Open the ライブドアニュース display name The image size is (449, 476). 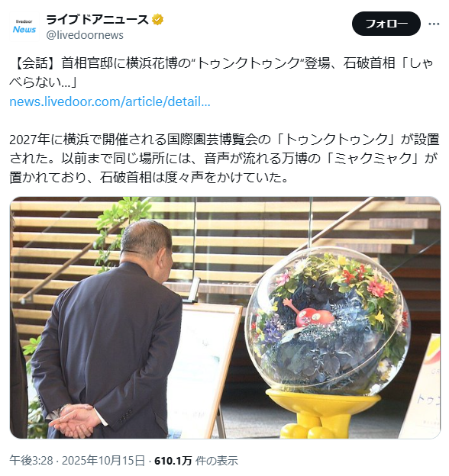point(98,20)
